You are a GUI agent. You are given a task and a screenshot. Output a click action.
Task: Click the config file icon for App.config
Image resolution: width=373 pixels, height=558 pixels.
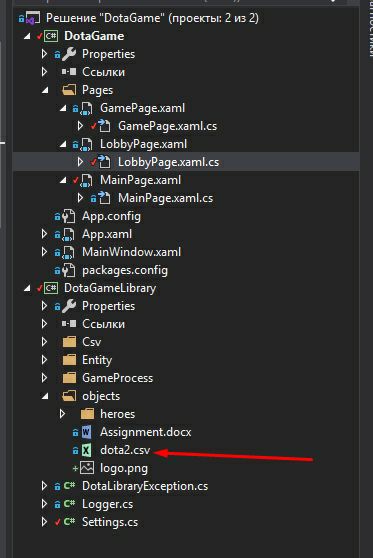coord(69,216)
